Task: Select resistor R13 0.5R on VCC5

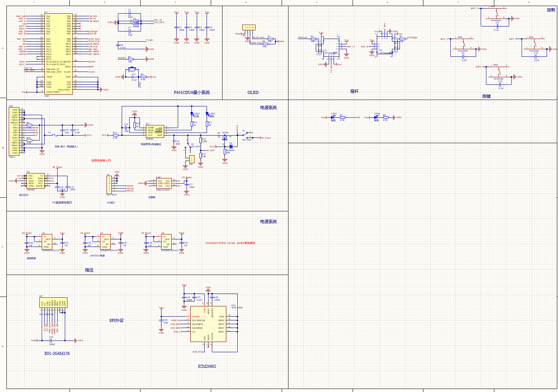Action: [116, 135]
